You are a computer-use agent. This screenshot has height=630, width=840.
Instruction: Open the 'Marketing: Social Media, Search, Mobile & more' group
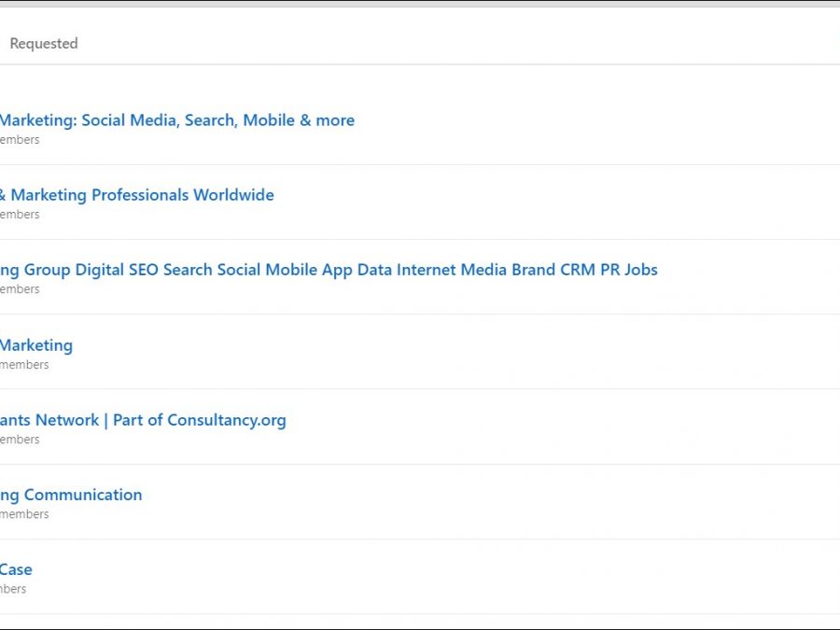177,120
